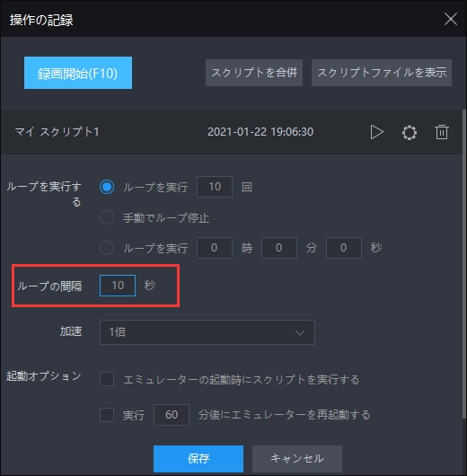
Task: Click the マイ スクリプト1 script name
Action: tap(57, 132)
